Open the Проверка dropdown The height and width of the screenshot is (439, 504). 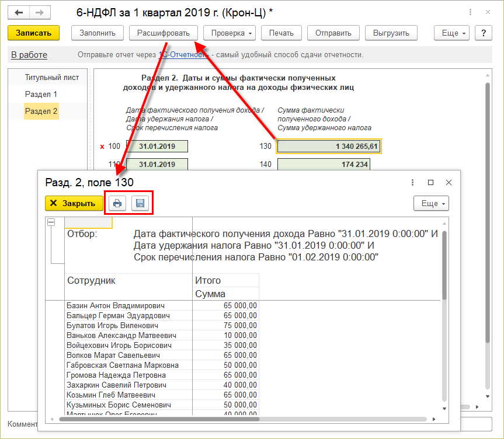[232, 33]
